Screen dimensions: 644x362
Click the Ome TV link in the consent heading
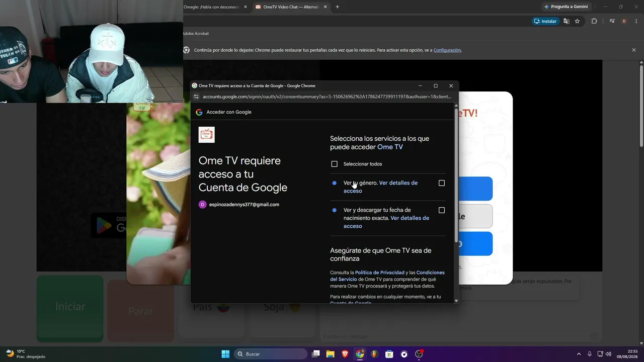390,147
